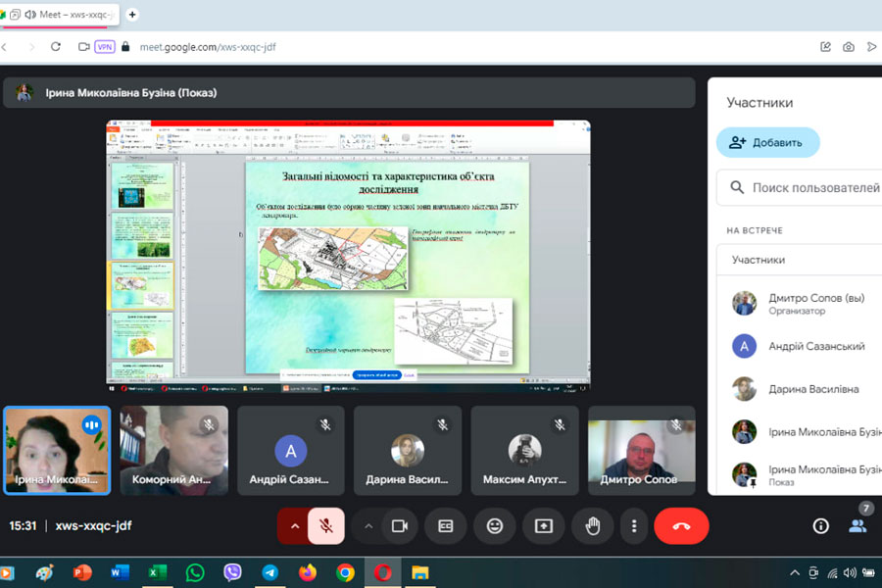Leave call with red hang-up button
882x588 pixels.
[681, 526]
